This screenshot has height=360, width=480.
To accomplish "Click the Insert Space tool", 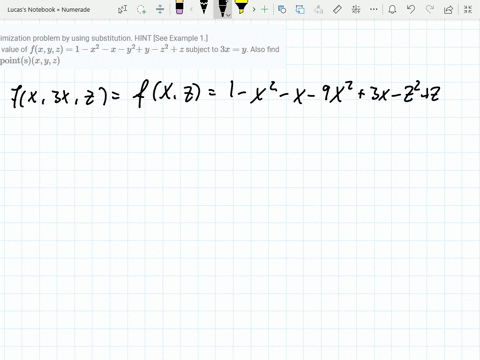I will click(160, 9).
